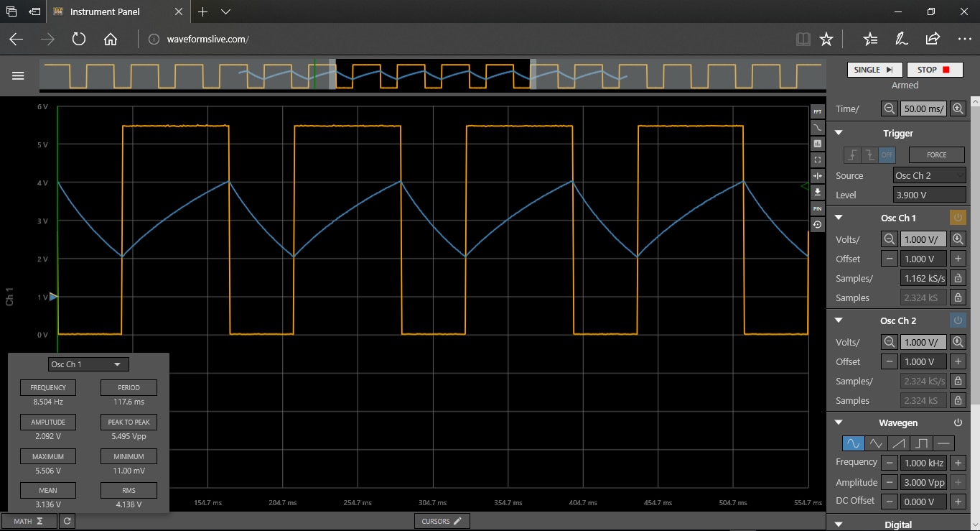Add the page to browser favorites
The width and height of the screenshot is (980, 531).
click(826, 40)
